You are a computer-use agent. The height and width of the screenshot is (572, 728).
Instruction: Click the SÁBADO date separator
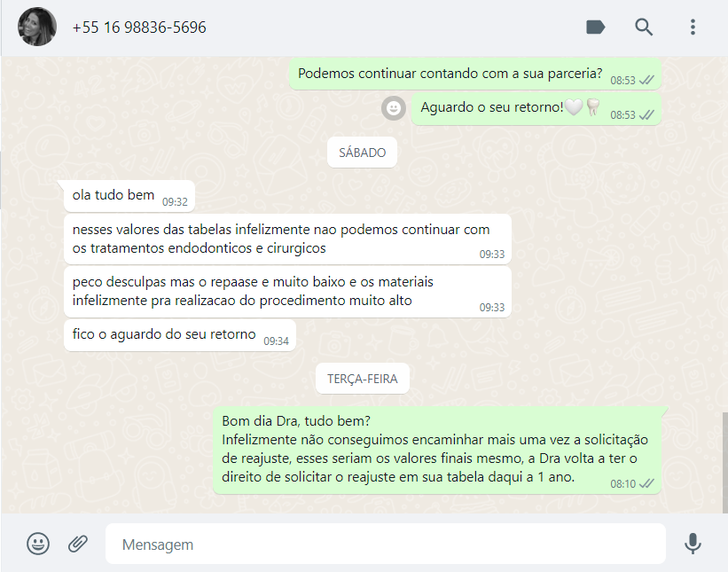click(x=362, y=153)
